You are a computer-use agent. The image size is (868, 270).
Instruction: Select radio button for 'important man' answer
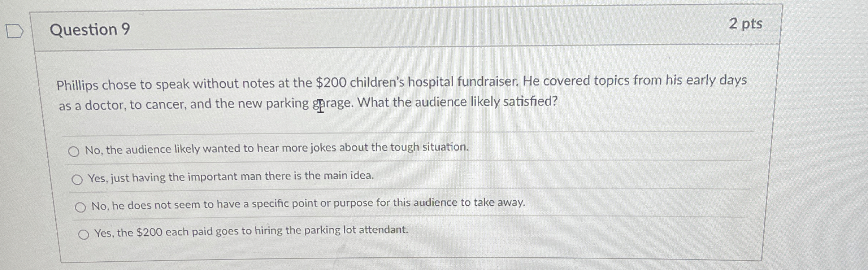(x=78, y=179)
